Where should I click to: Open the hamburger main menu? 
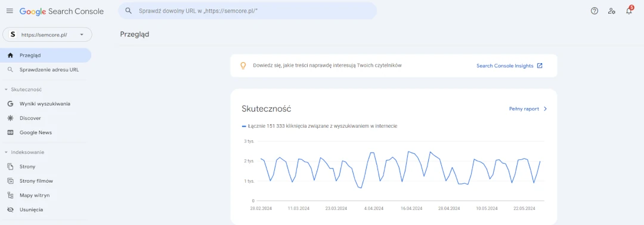coord(10,11)
